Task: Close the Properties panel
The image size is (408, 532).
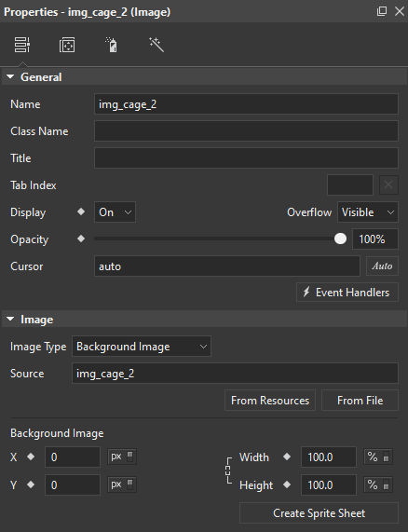Action: [x=400, y=11]
